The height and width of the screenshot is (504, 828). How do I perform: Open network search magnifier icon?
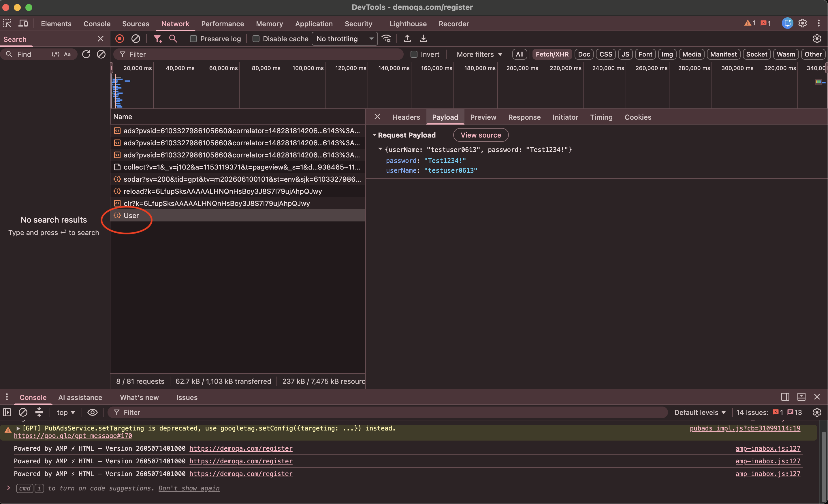tap(173, 39)
